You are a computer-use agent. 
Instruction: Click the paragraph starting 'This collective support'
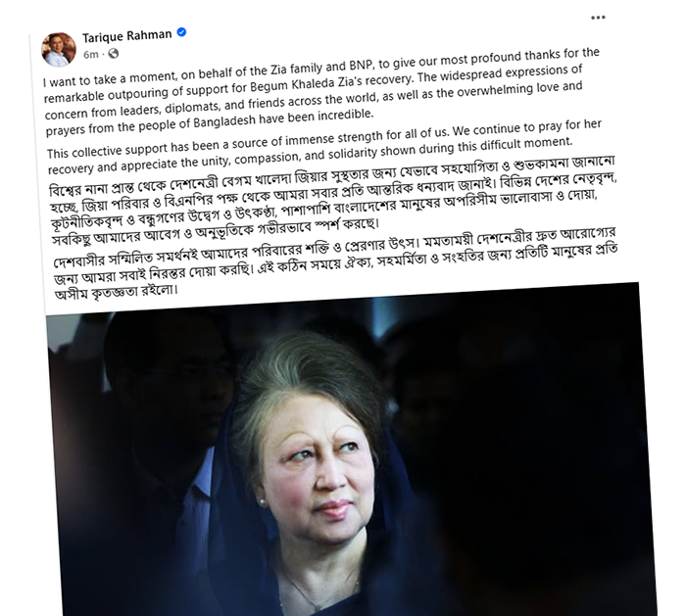pyautogui.click(x=323, y=147)
